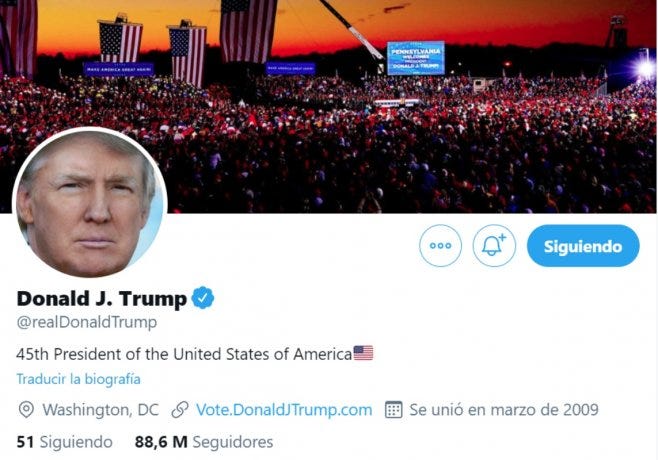Click the 45th President bio text
Viewport: 658px width, 460px height.
(x=184, y=354)
